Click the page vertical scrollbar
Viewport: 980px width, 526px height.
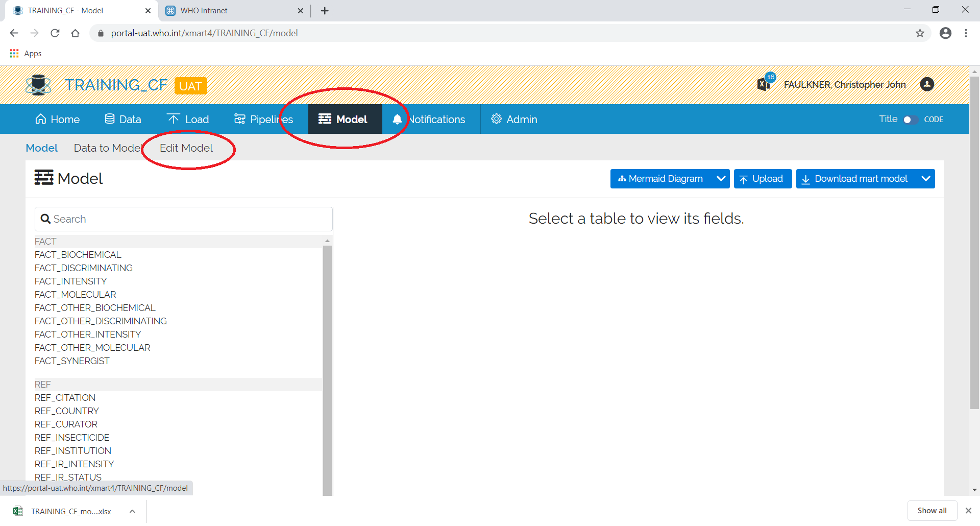coord(974,243)
